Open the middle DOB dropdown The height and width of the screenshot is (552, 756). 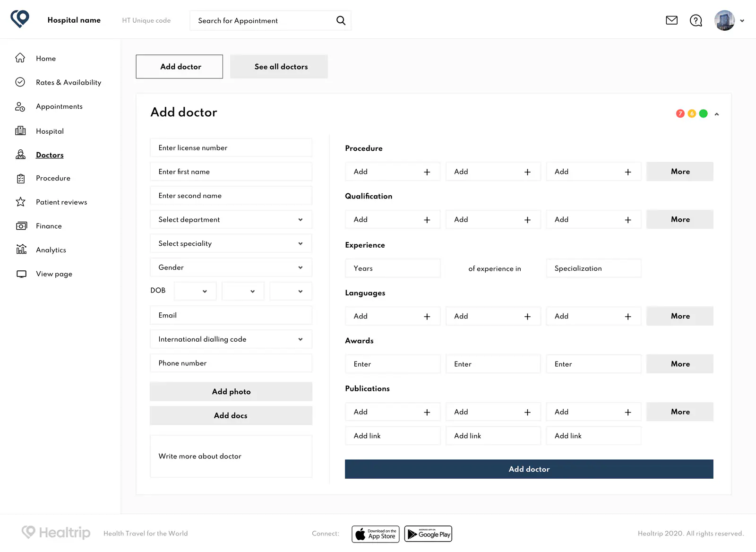[x=243, y=291]
